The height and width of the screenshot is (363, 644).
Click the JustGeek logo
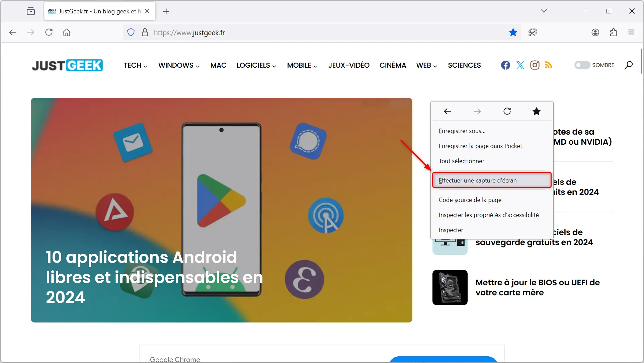(67, 65)
